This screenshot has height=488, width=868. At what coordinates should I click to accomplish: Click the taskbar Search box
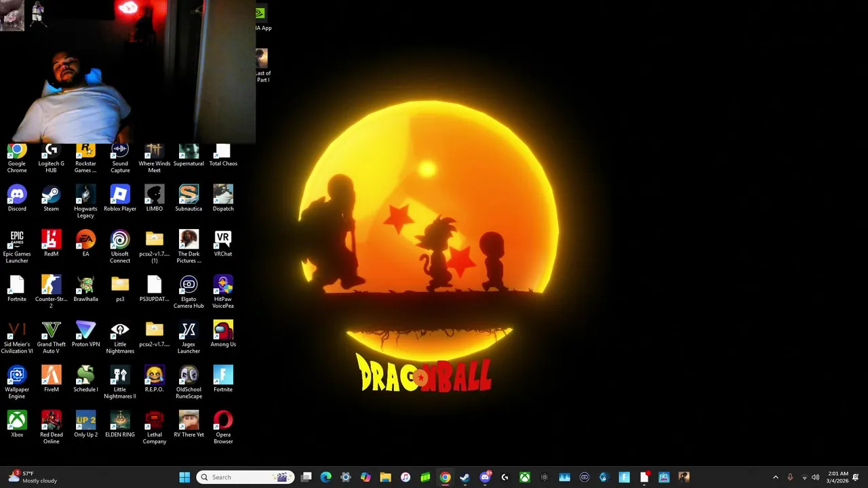245,477
